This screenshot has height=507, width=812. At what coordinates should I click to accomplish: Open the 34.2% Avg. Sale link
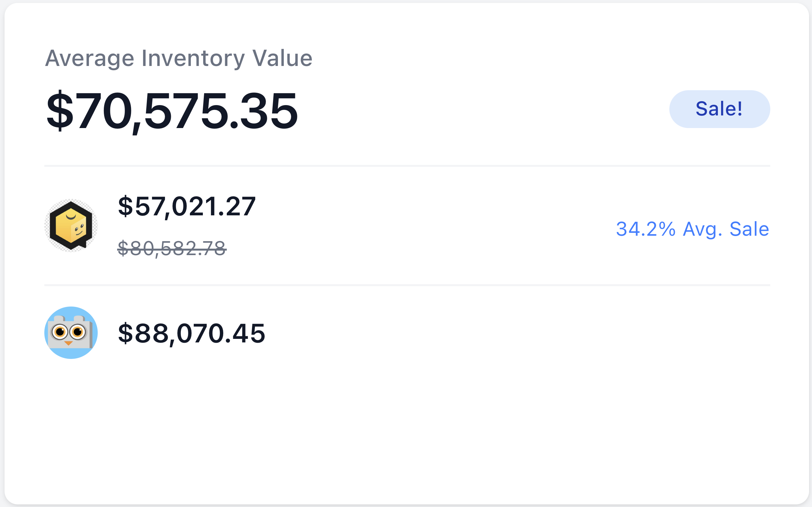(693, 229)
